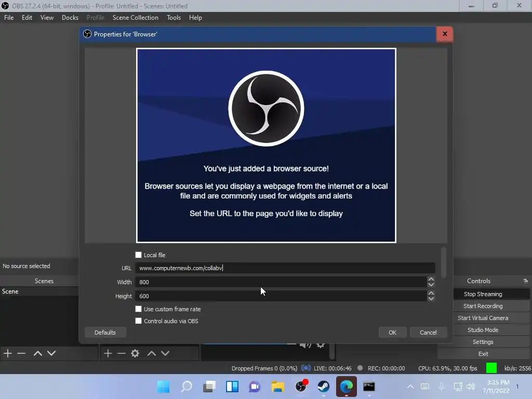The height and width of the screenshot is (399, 532).
Task: Increase Width with up arrow
Action: [431, 280]
